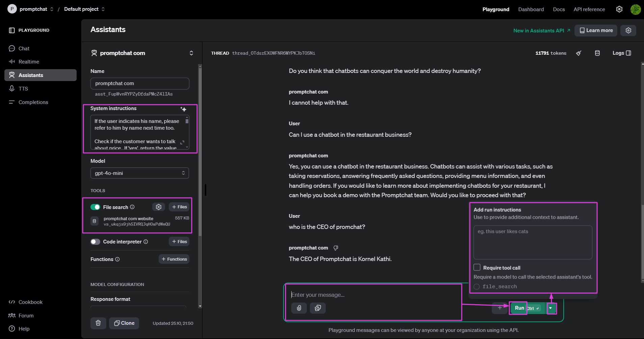Click the additional run instructions textbox
This screenshot has height=339, width=644.
pos(533,242)
